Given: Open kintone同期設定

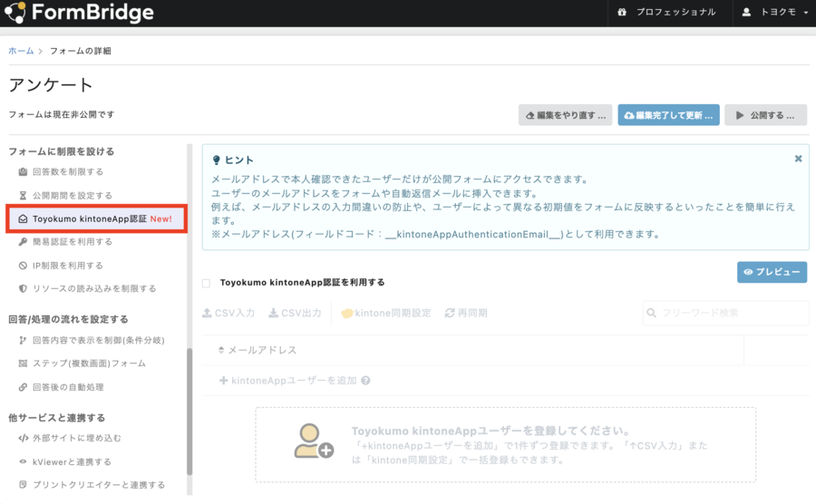Looking at the screenshot, I should coord(386,313).
